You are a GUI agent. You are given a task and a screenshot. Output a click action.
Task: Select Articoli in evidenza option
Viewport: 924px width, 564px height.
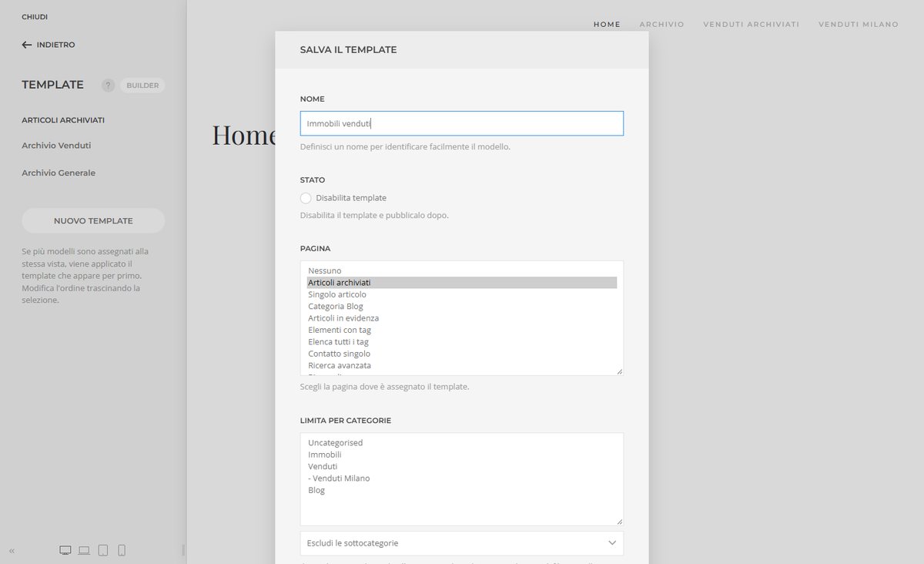tap(462, 318)
